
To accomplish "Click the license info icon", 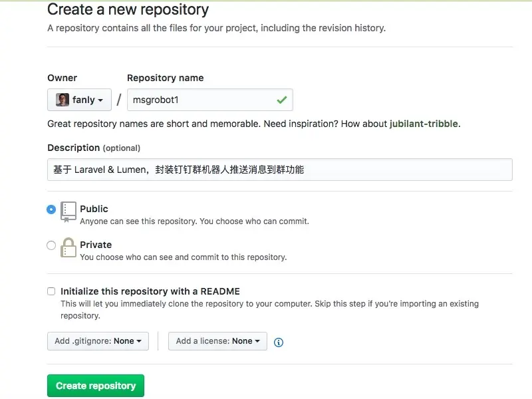I will (x=279, y=342).
